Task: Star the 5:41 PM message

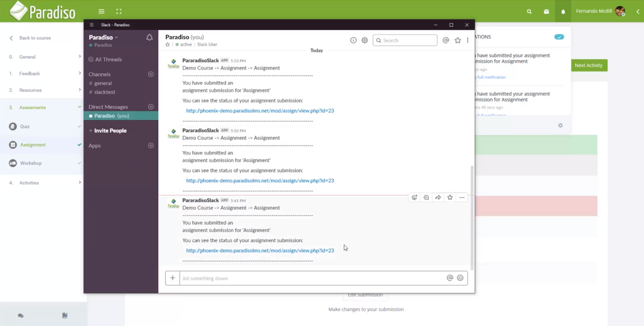Action: click(450, 198)
